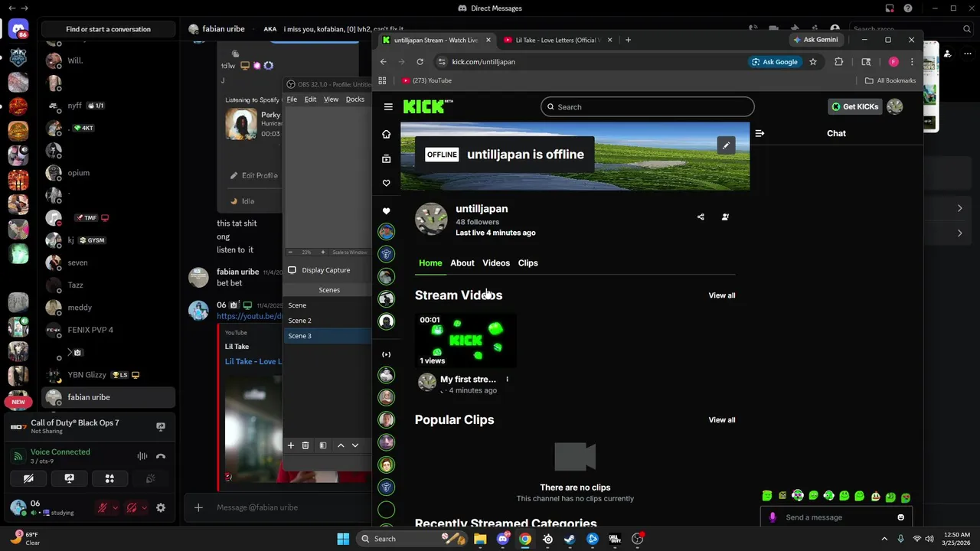Screen dimensions: 980x551
Task: Select Scene 2 in OBS scenes list
Action: [x=328, y=321]
